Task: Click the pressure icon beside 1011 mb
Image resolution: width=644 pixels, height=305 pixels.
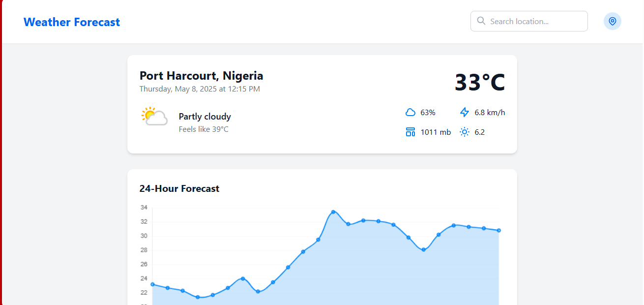Action: [410, 132]
